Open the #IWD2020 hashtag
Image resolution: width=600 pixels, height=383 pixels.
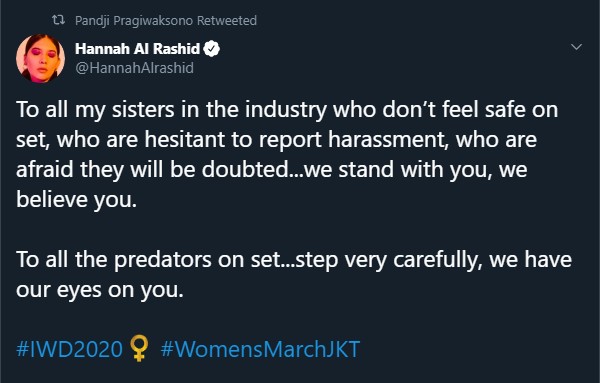tap(69, 349)
